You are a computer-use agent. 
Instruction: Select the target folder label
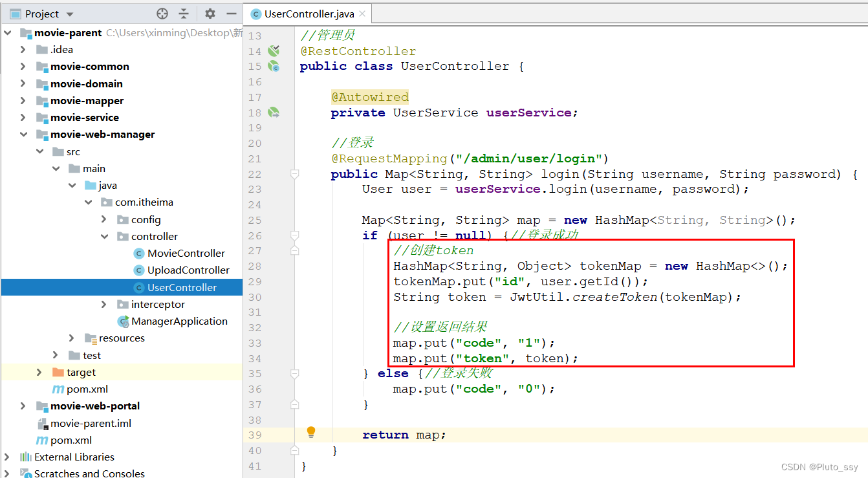(x=81, y=372)
